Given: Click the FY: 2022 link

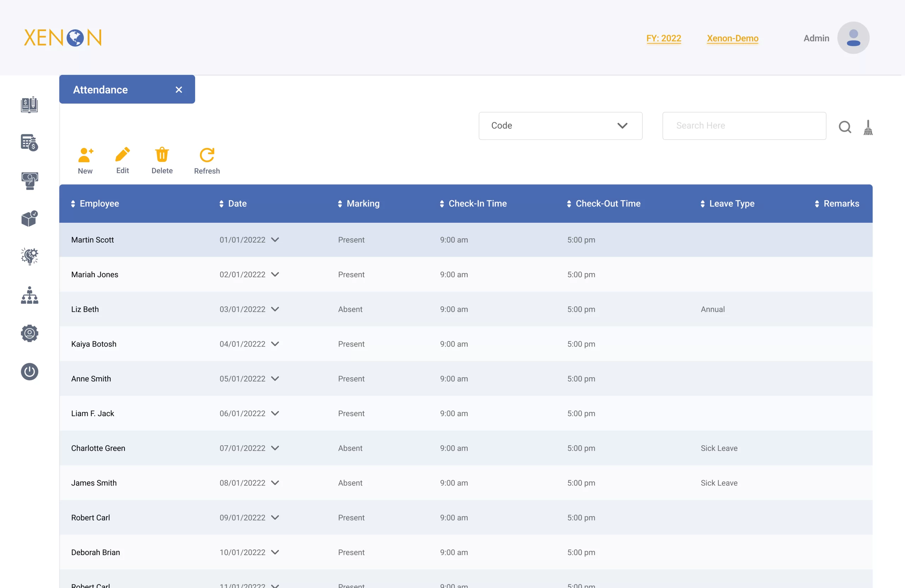Looking at the screenshot, I should pyautogui.click(x=664, y=39).
